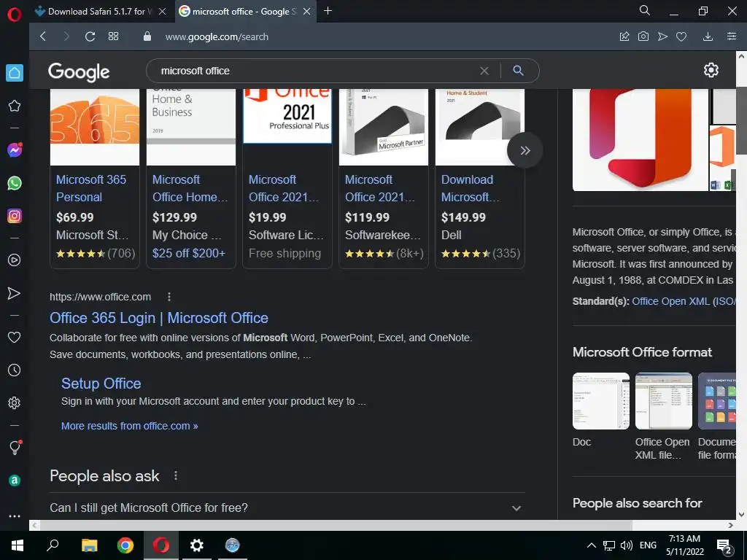Image resolution: width=747 pixels, height=560 pixels.
Task: Submit search with magnifier button
Action: (519, 71)
